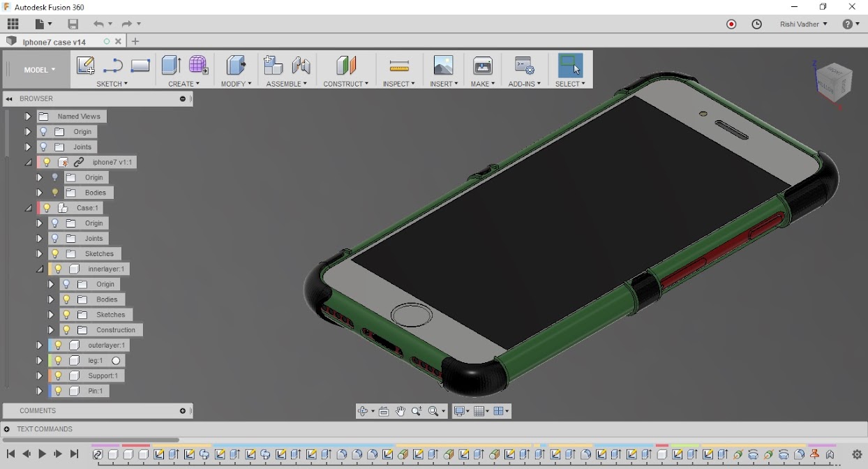Collapse the BROWSER panel

point(9,99)
